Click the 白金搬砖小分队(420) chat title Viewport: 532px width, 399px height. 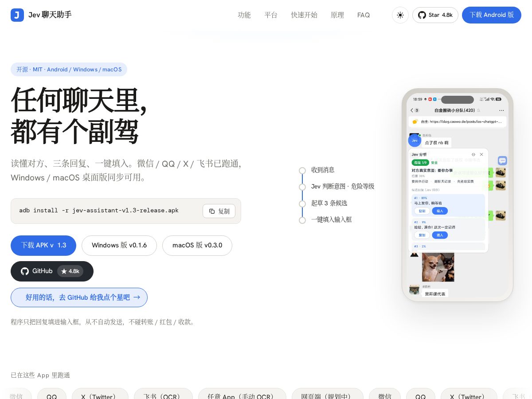click(x=454, y=110)
